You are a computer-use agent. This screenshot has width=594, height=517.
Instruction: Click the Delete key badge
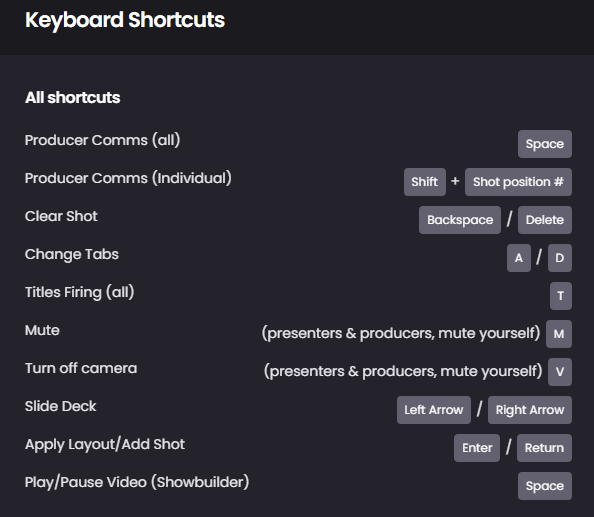pos(545,220)
